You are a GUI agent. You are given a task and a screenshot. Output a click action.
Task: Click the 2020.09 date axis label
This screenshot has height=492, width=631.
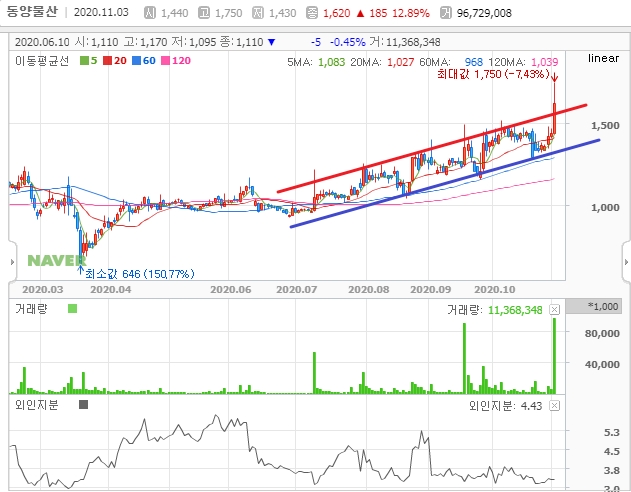pos(431,290)
